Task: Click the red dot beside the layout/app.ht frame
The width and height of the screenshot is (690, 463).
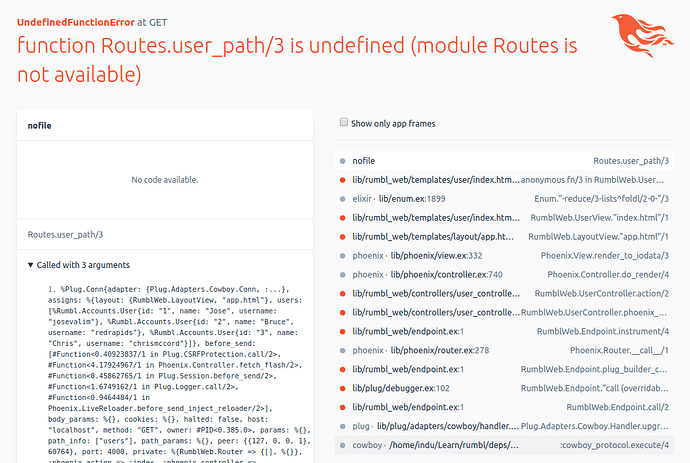Action: click(342, 237)
